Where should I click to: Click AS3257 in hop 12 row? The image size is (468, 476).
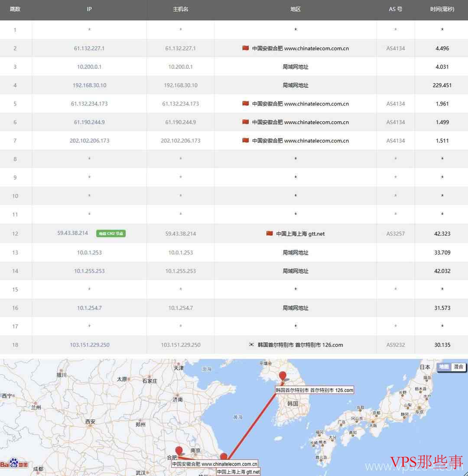[395, 234]
